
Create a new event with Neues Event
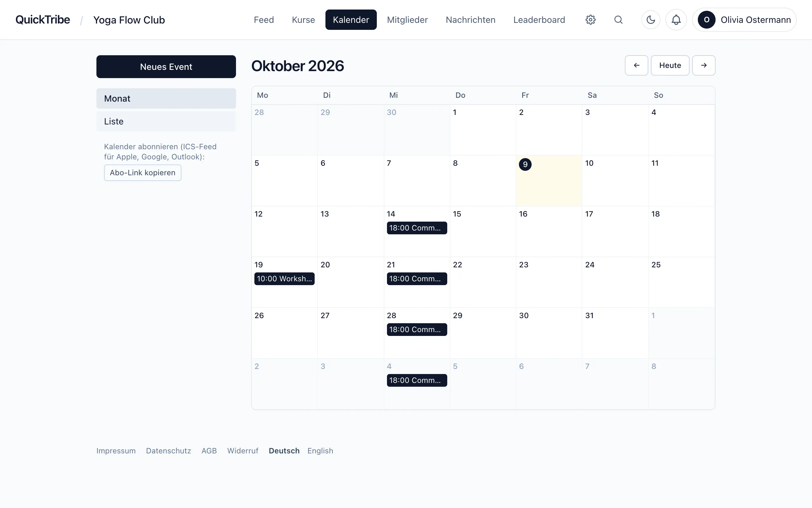tap(166, 67)
